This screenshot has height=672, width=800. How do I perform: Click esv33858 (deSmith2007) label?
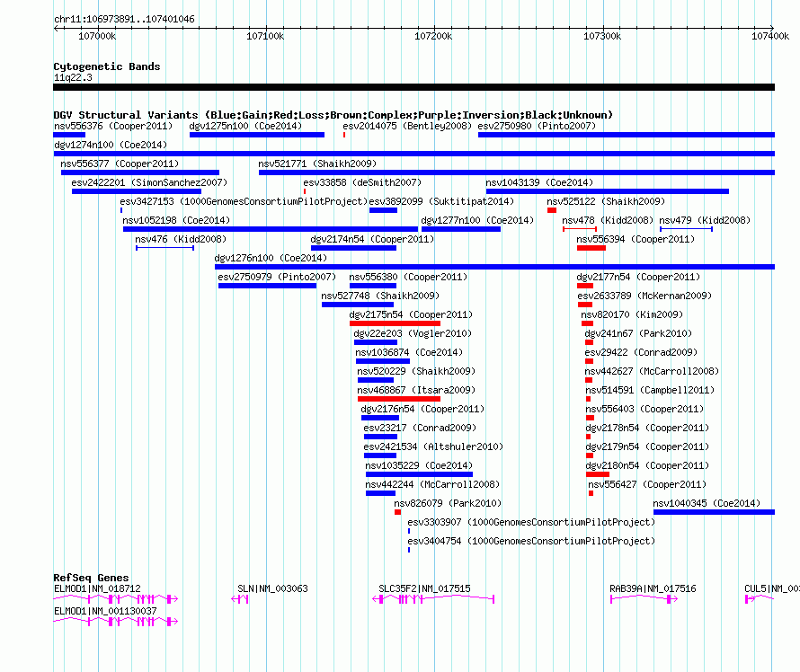362,182
